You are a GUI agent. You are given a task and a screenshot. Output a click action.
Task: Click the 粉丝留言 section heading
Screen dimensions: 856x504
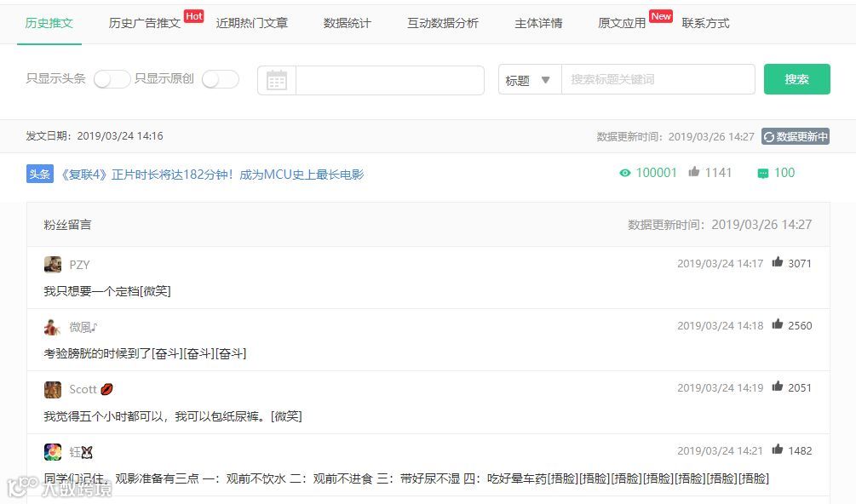(x=67, y=225)
